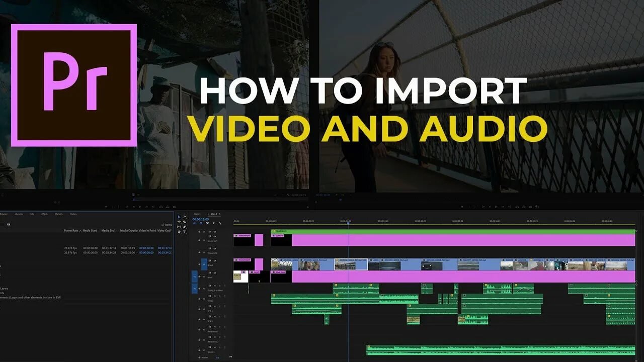Image resolution: width=644 pixels, height=362 pixels.
Task: Hide B Roll track output eye
Action: (x=215, y=260)
